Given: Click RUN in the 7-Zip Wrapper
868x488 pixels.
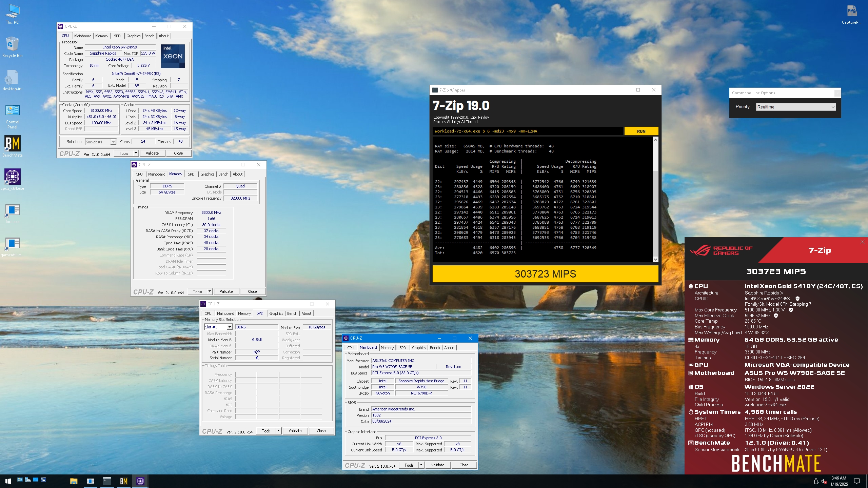Looking at the screenshot, I should 641,131.
